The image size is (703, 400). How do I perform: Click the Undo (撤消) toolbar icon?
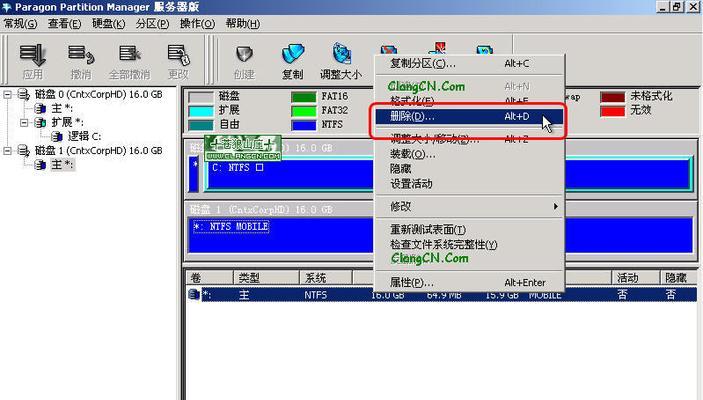pos(81,55)
